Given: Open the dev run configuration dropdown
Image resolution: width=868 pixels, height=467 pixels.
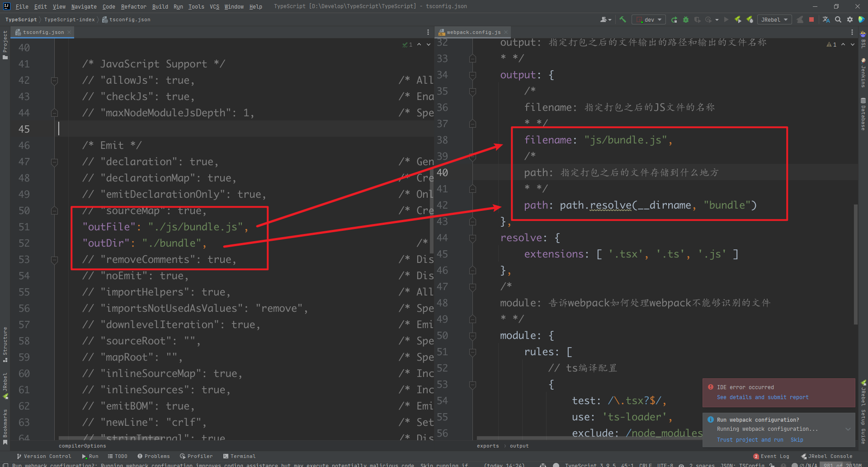Looking at the screenshot, I should coord(649,19).
